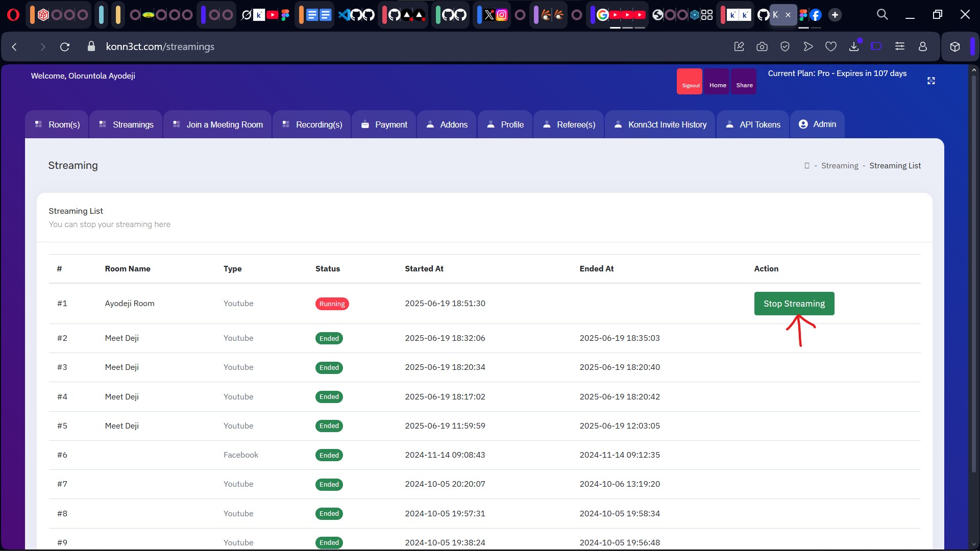Viewport: 980px width, 551px height.
Task: Go to the Admin tab
Action: (x=817, y=124)
